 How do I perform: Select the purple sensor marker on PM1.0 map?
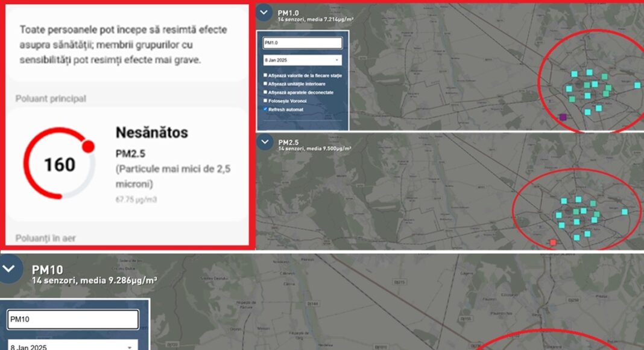pos(563,117)
